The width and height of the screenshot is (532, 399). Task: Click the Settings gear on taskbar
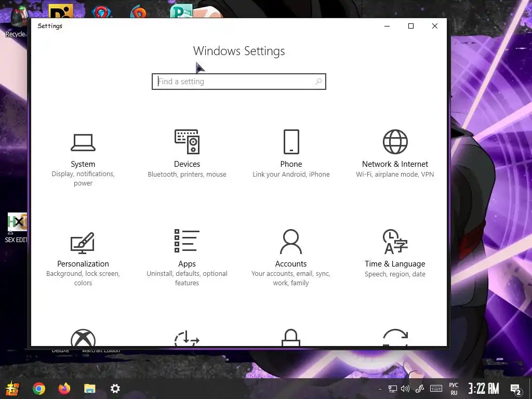coord(115,389)
